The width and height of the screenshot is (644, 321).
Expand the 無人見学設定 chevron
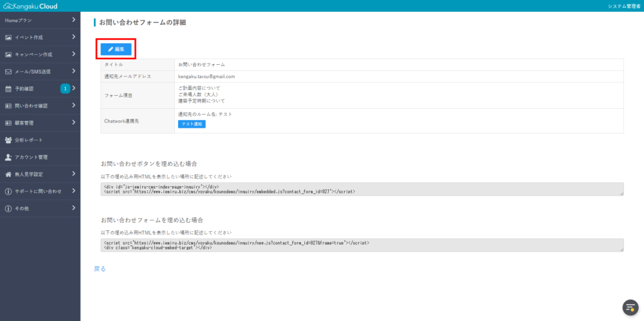[74, 174]
